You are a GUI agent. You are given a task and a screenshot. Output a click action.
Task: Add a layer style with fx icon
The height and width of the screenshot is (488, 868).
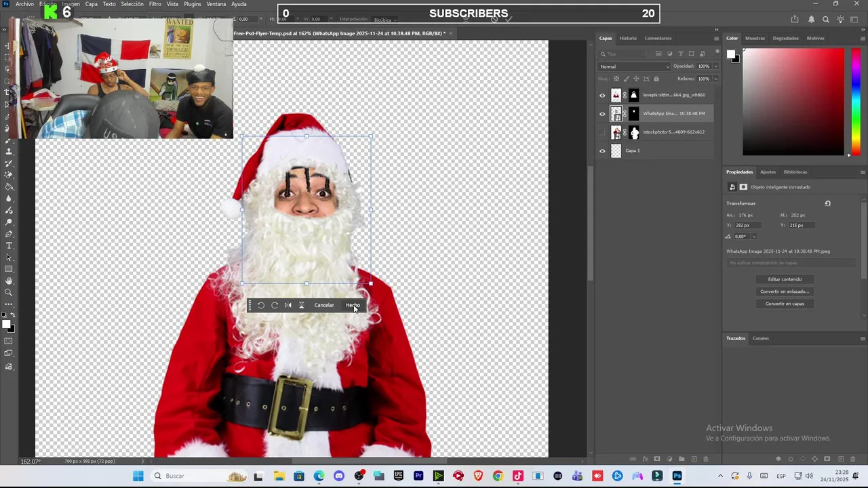pos(645,459)
